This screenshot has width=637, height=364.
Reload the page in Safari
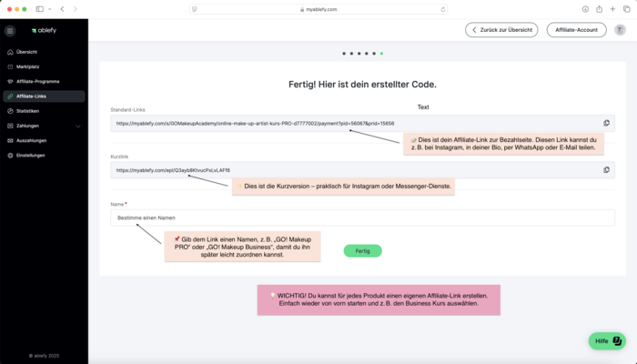[x=442, y=8]
